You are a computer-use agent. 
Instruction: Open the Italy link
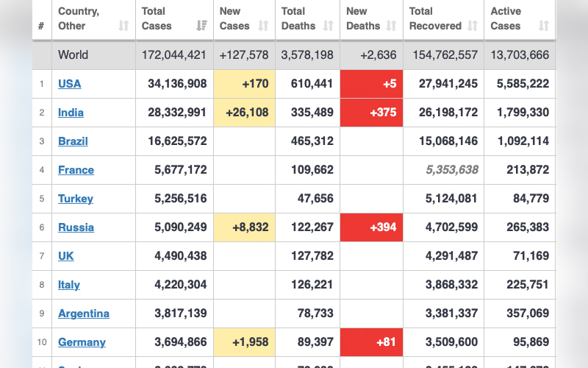pos(69,285)
